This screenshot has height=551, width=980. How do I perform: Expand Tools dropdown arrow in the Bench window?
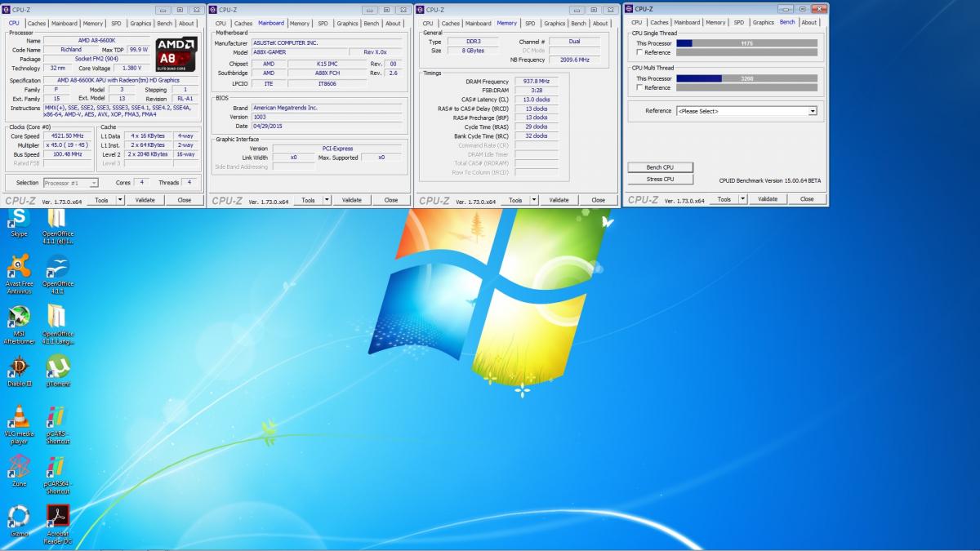[742, 199]
